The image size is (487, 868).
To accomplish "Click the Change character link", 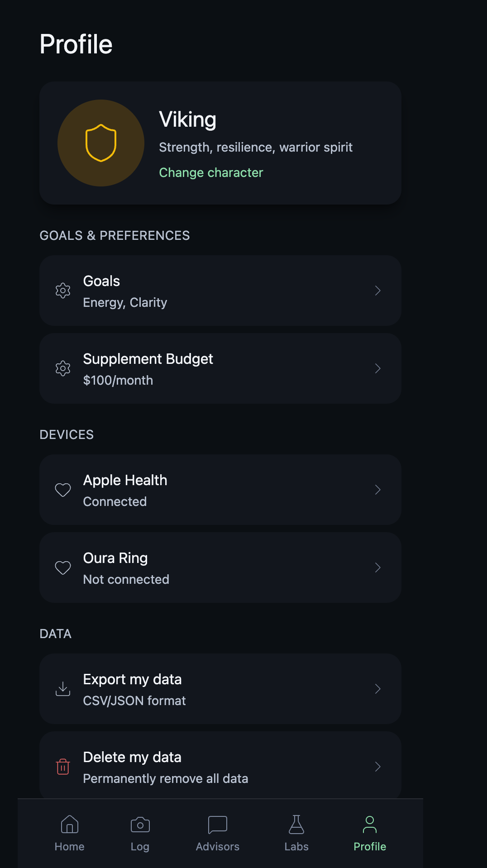I will [x=211, y=172].
